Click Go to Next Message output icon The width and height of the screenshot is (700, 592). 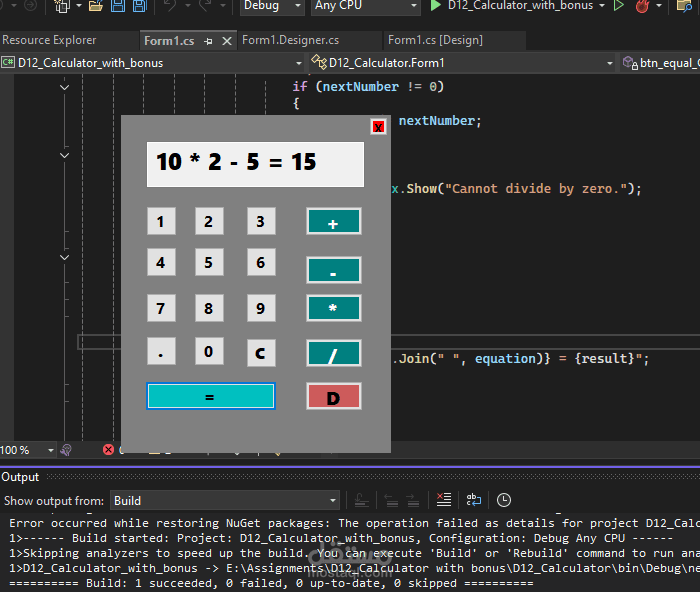coord(413,500)
